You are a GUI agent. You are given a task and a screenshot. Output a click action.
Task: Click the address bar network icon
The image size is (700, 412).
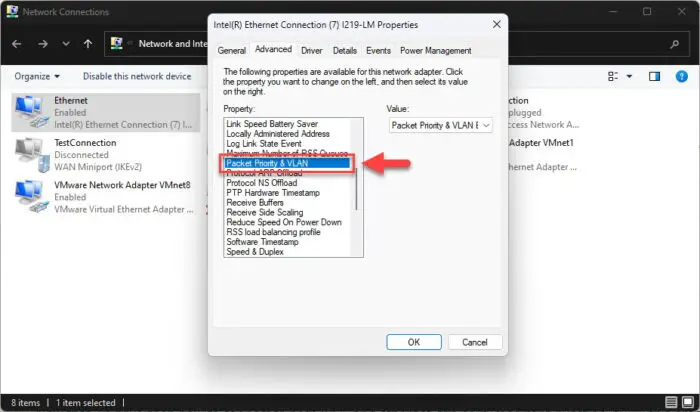click(117, 43)
